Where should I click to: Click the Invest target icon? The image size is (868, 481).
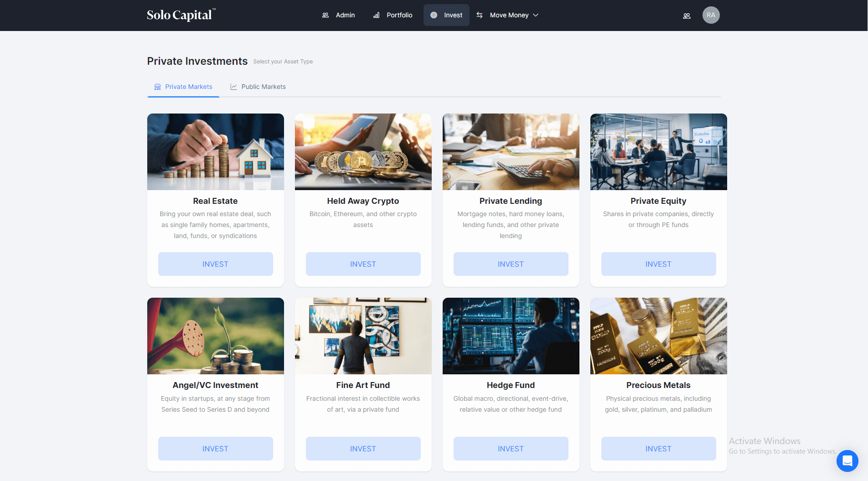(434, 15)
